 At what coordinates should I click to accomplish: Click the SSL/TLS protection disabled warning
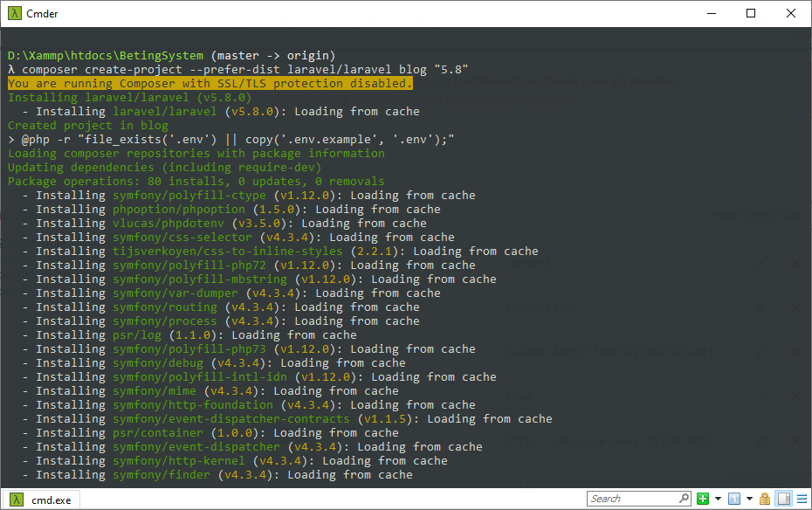coord(210,83)
